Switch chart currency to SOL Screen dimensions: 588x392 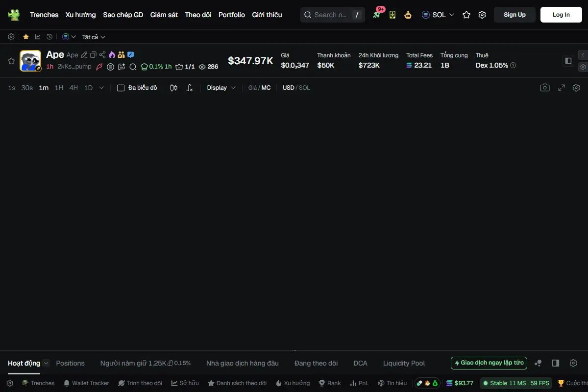coord(304,88)
